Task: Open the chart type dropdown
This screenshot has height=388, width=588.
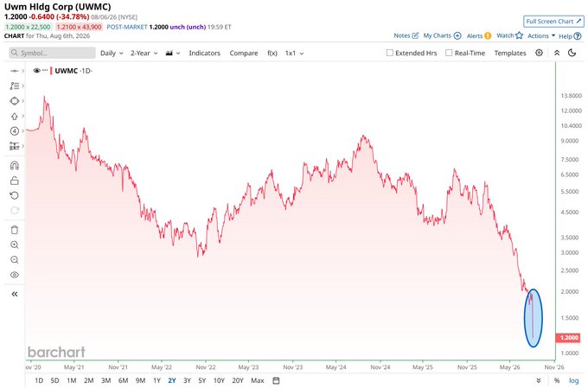Action: pyautogui.click(x=173, y=54)
